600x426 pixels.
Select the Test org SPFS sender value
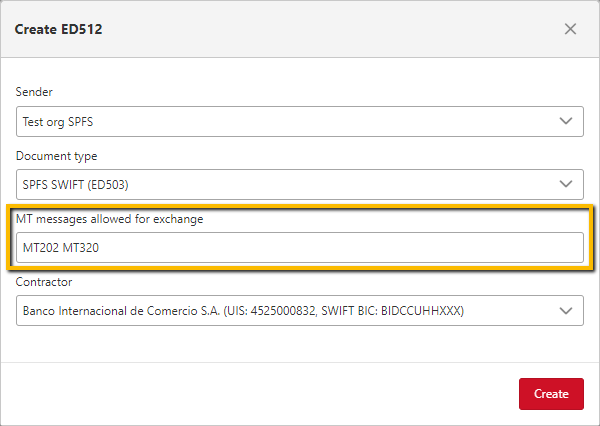(58, 122)
